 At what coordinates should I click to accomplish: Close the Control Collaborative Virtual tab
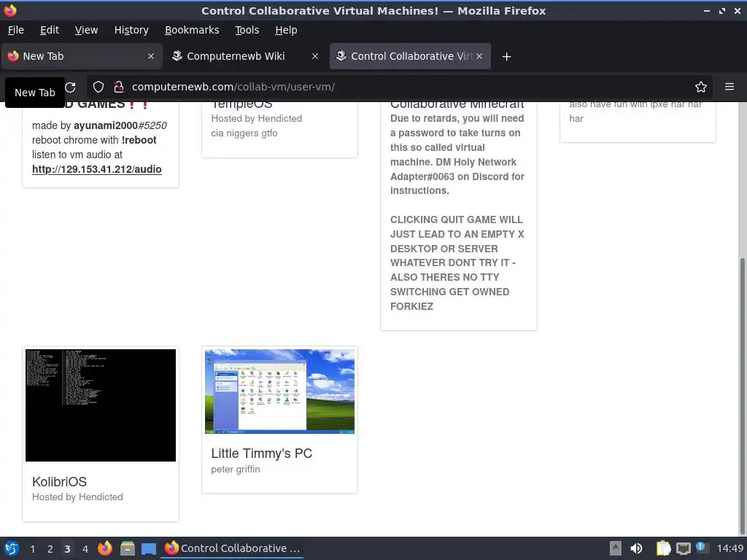point(479,56)
